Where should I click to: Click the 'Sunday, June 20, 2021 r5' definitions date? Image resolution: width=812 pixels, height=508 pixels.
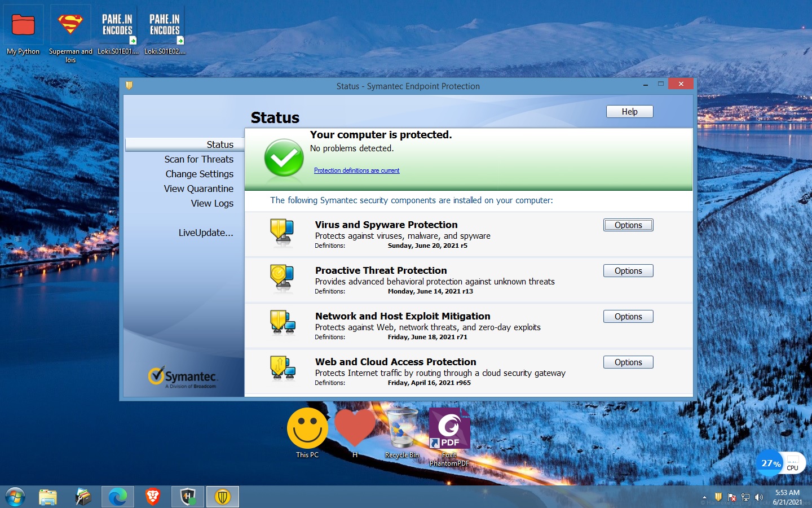coord(427,246)
